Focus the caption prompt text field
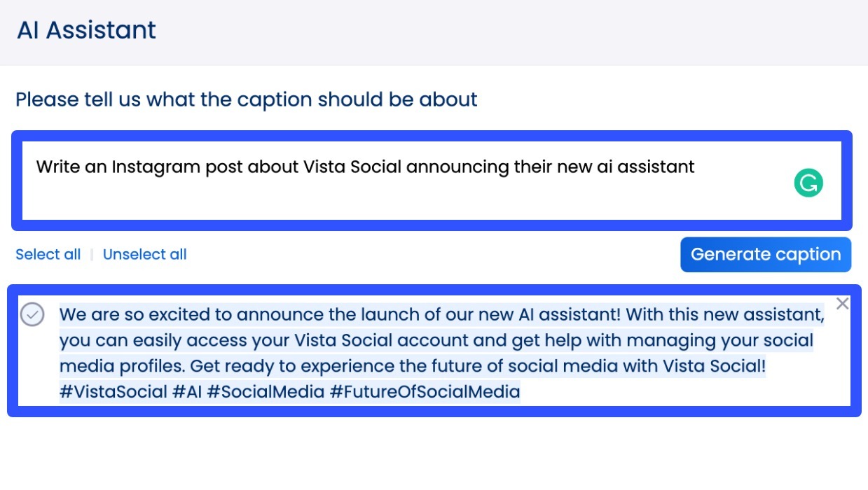 [x=406, y=192]
